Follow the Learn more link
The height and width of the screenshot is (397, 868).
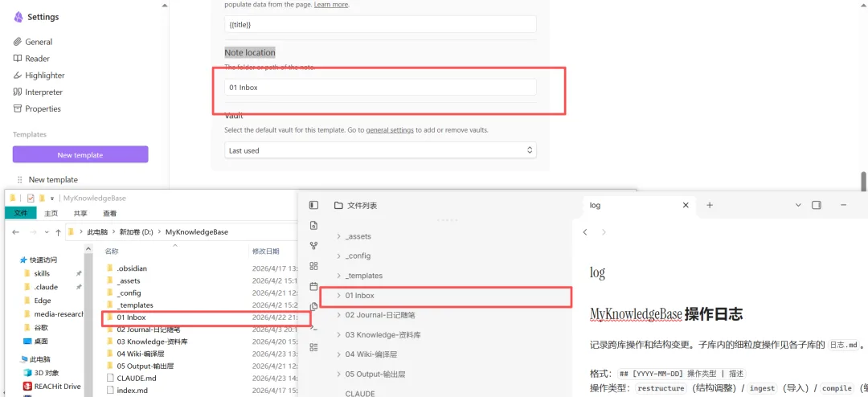(331, 5)
